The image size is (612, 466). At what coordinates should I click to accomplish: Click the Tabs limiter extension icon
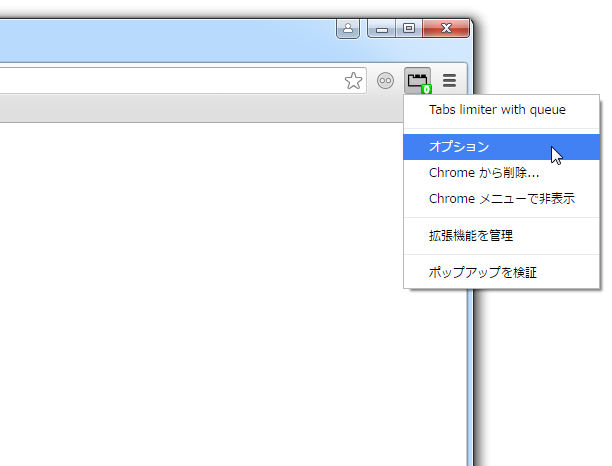pos(418,81)
